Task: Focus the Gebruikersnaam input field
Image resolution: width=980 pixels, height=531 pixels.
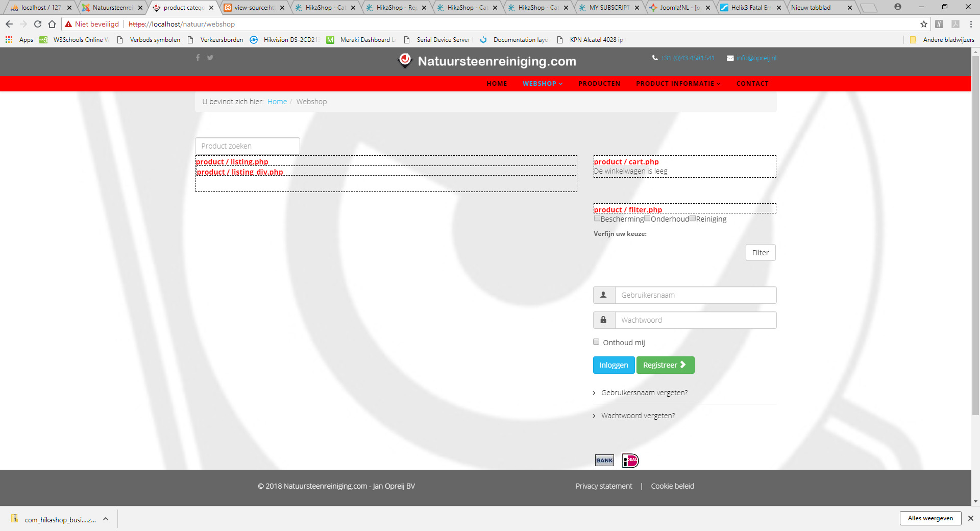Action: point(696,295)
